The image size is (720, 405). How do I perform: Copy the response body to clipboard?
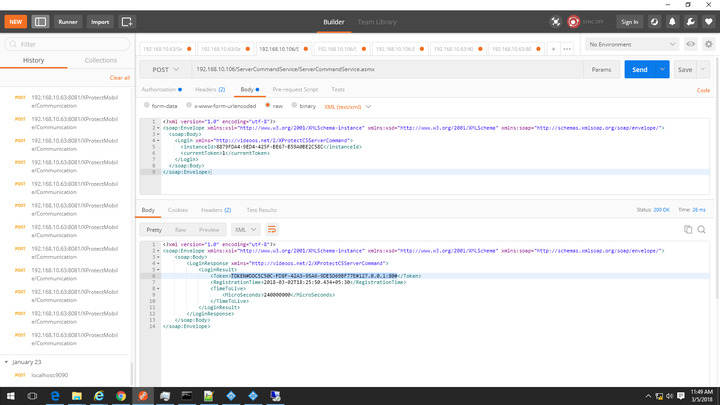pos(688,229)
